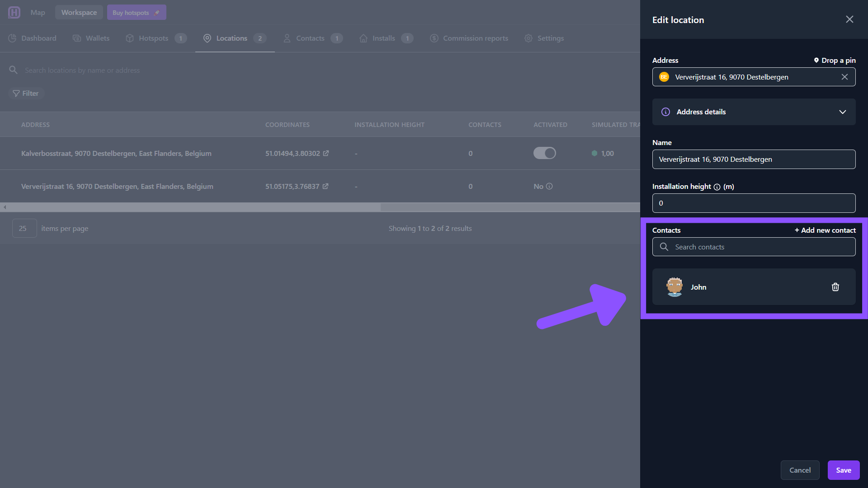Click the Installation height info icon
The width and height of the screenshot is (868, 488).
pyautogui.click(x=717, y=187)
